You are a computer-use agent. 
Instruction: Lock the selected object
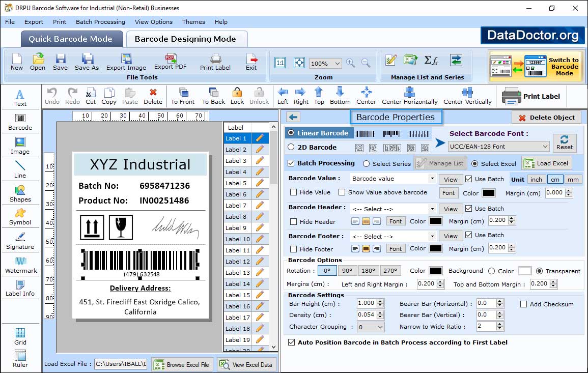click(x=237, y=96)
